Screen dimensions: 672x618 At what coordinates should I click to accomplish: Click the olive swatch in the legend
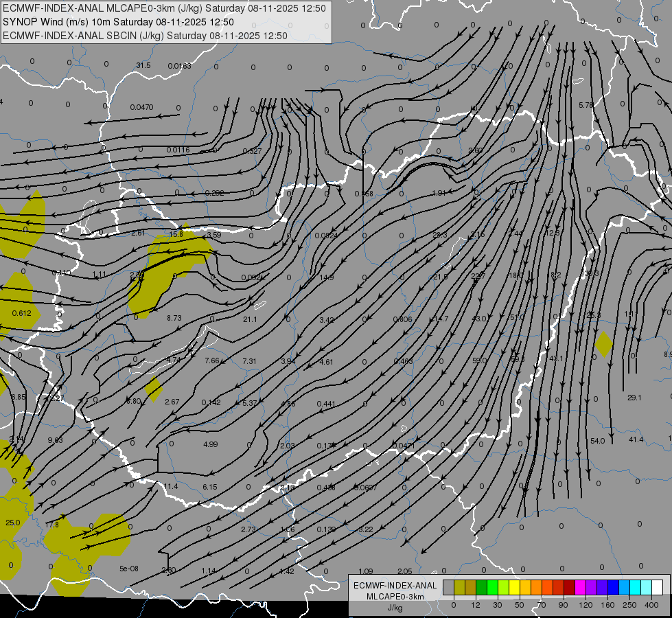coord(459,587)
